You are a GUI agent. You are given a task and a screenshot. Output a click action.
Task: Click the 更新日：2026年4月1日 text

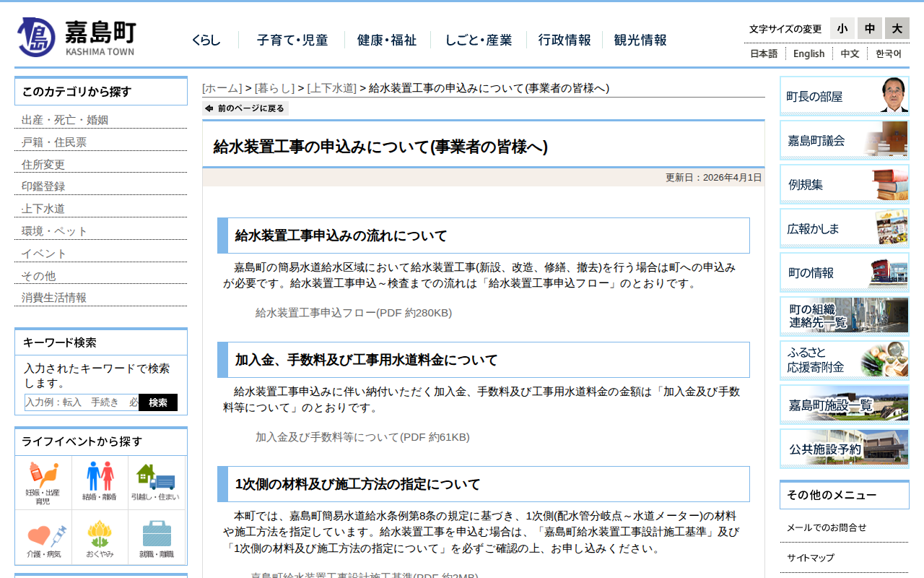tap(713, 178)
